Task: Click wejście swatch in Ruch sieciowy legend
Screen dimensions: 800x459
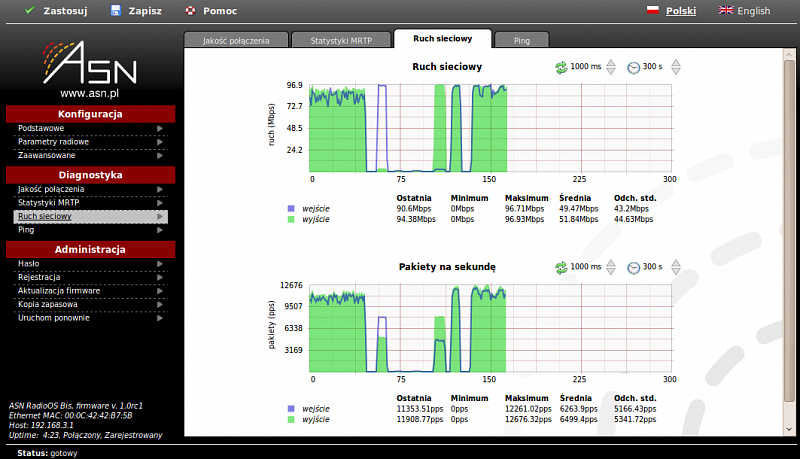Action: pyautogui.click(x=291, y=209)
